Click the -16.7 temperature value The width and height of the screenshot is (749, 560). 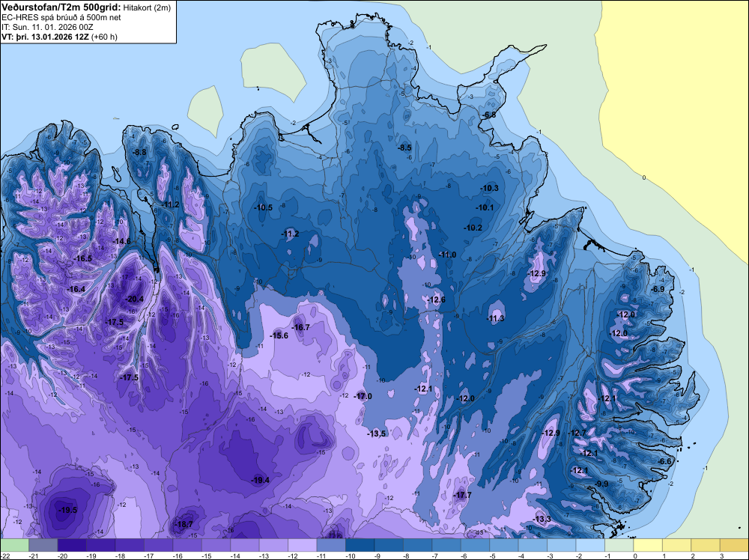(300, 327)
